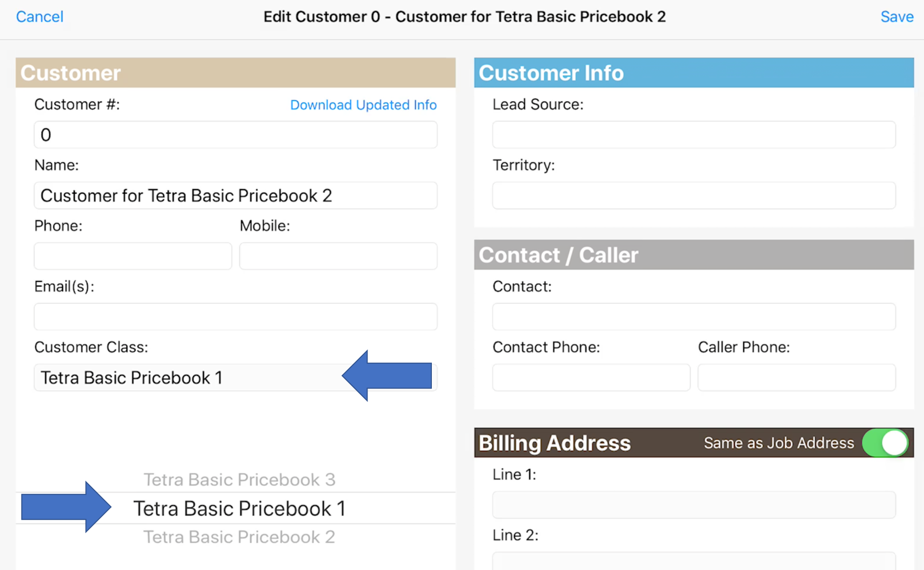Edit the customer Name field
The width and height of the screenshot is (924, 570).
236,196
